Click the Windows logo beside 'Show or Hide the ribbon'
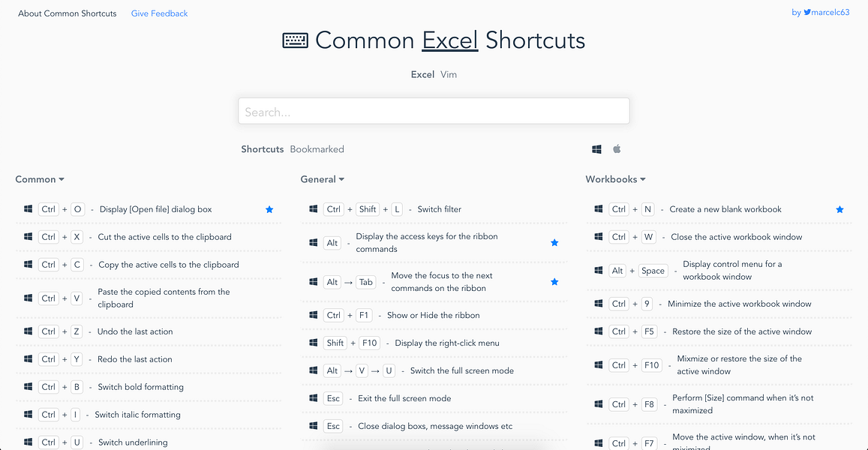The image size is (868, 450). click(x=313, y=315)
